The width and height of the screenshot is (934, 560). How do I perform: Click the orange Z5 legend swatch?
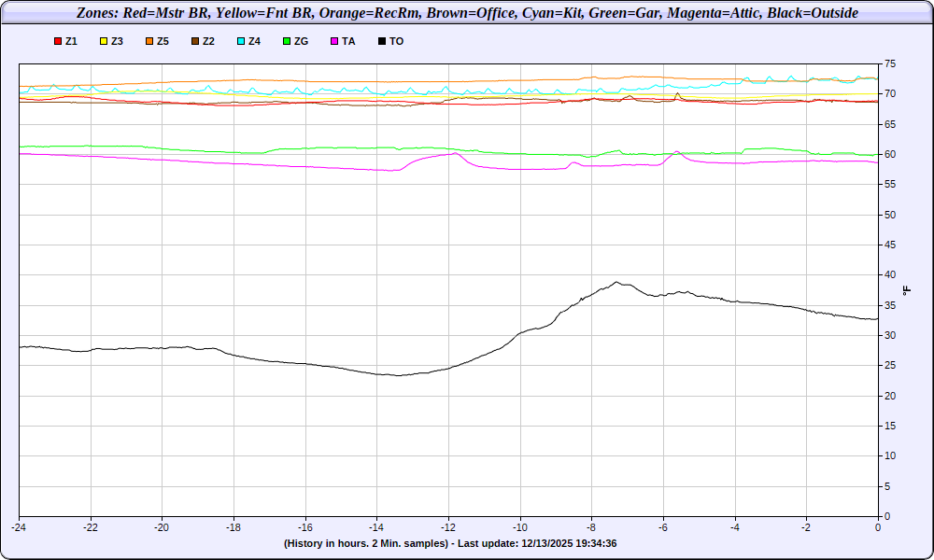[x=149, y=42]
